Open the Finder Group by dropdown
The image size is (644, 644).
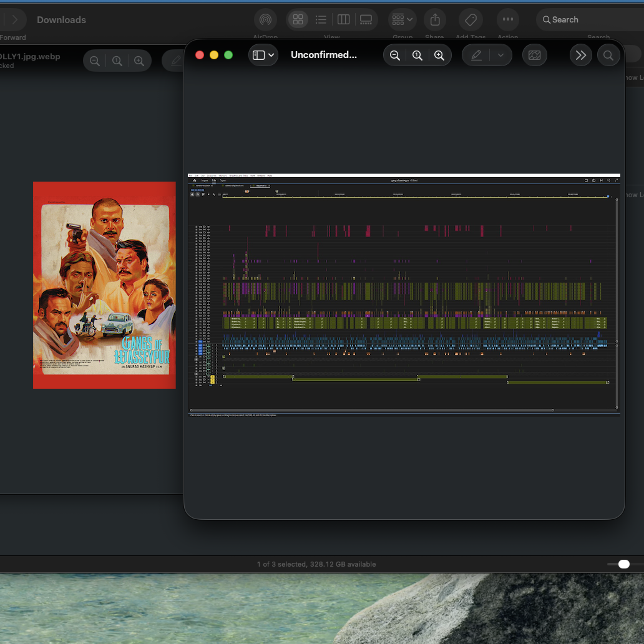402,20
